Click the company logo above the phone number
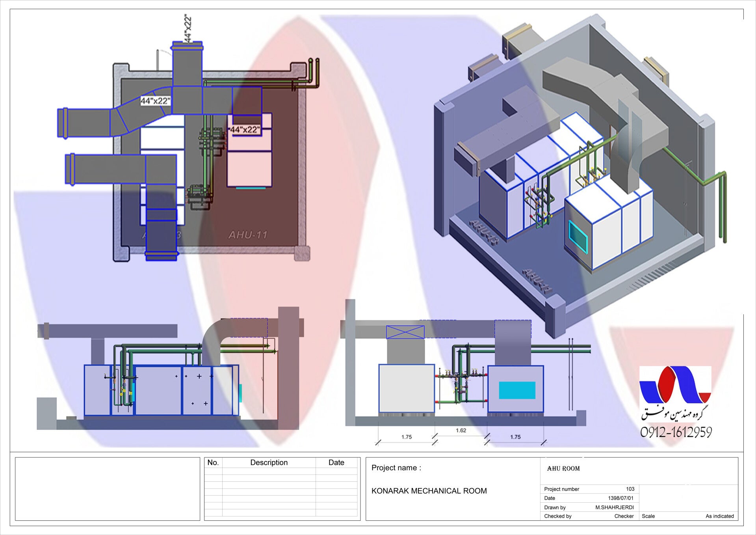 [x=675, y=385]
